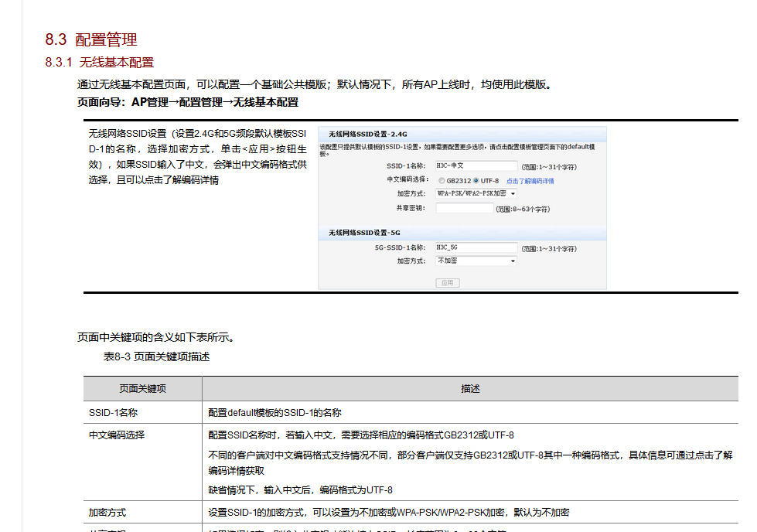Click the caption 表8-3 页面关键项描述
757x532 pixels.
pyautogui.click(x=156, y=356)
